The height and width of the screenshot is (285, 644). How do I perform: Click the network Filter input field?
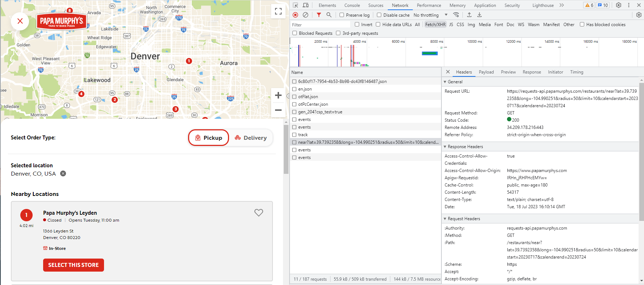point(320,25)
